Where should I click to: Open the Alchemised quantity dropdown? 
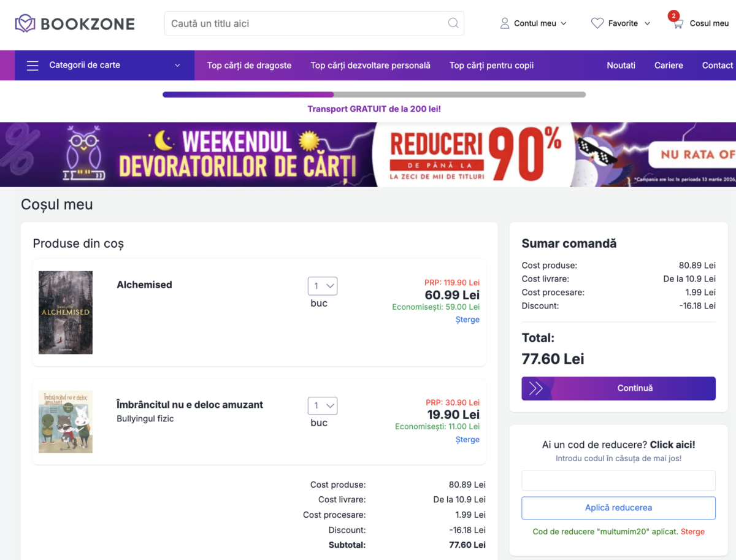[322, 286]
